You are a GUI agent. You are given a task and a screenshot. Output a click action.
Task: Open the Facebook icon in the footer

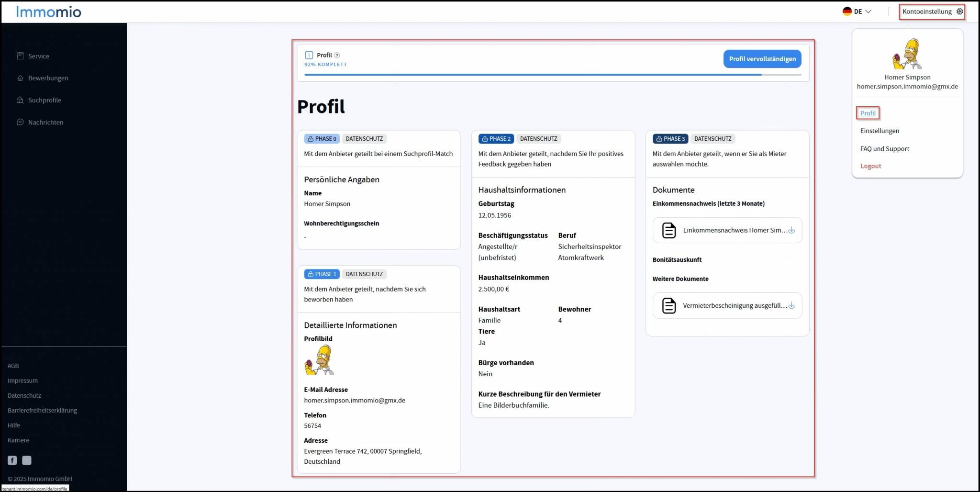tap(12, 460)
